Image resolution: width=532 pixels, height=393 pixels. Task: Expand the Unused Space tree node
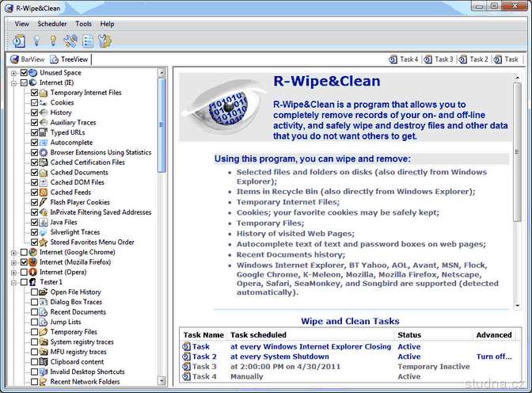click(13, 73)
